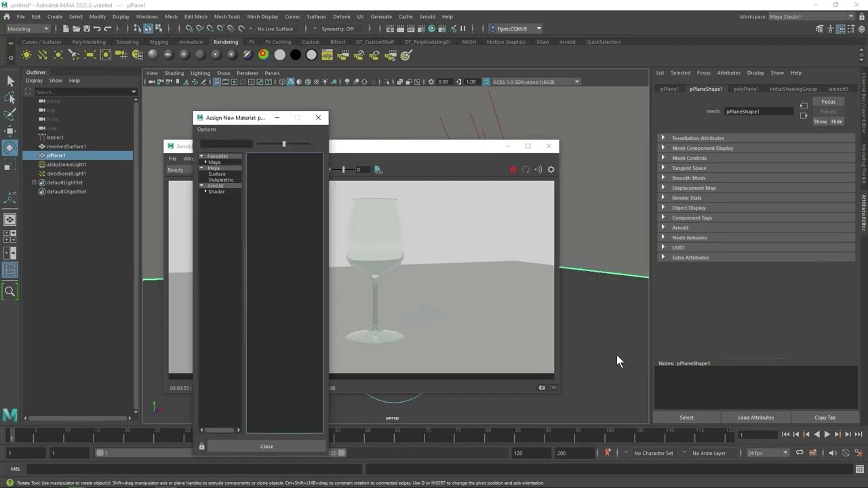The width and height of the screenshot is (868, 488).
Task: Create an area light from Rendering shelf
Action: [x=90, y=55]
